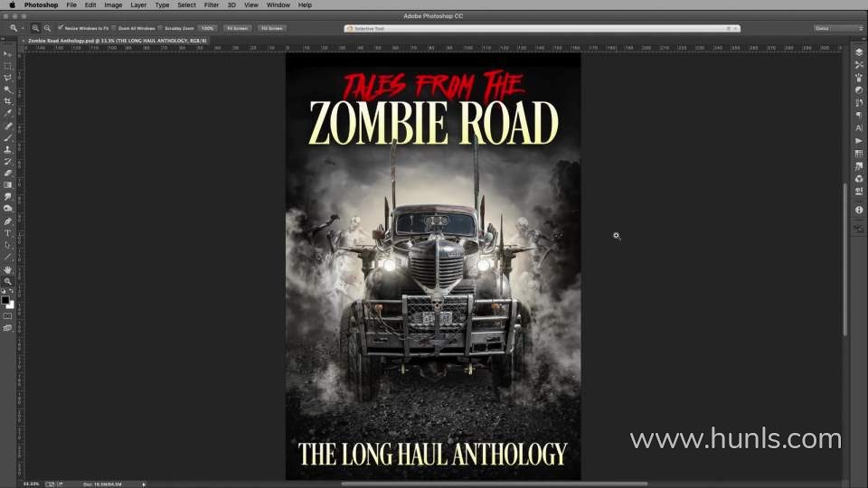Select the History Brush tool

coord(8,161)
